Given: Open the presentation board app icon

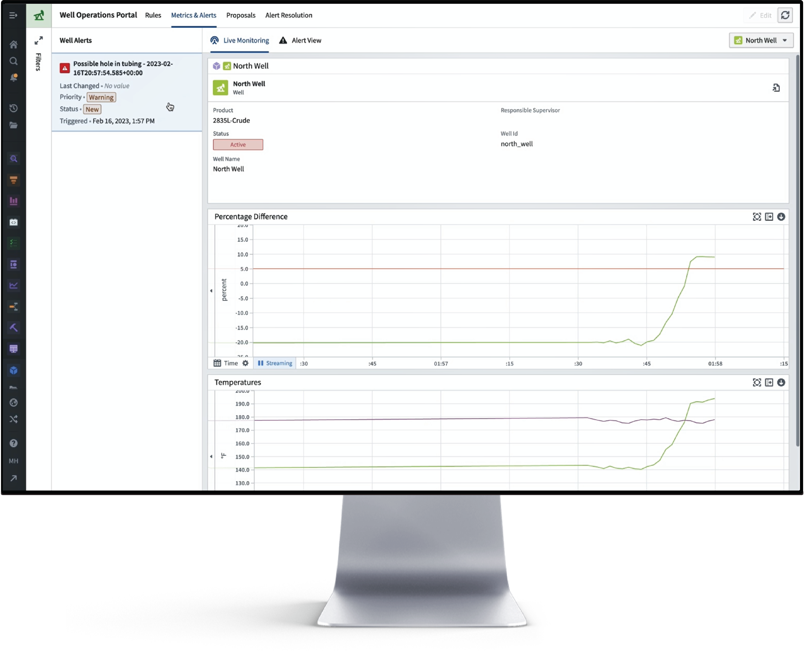Looking at the screenshot, I should [13, 349].
